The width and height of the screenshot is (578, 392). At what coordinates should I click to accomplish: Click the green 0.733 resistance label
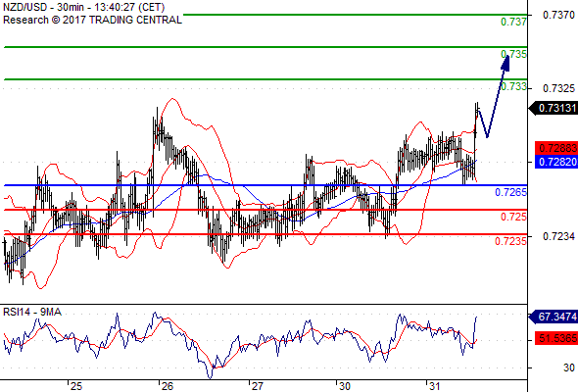pyautogui.click(x=513, y=86)
